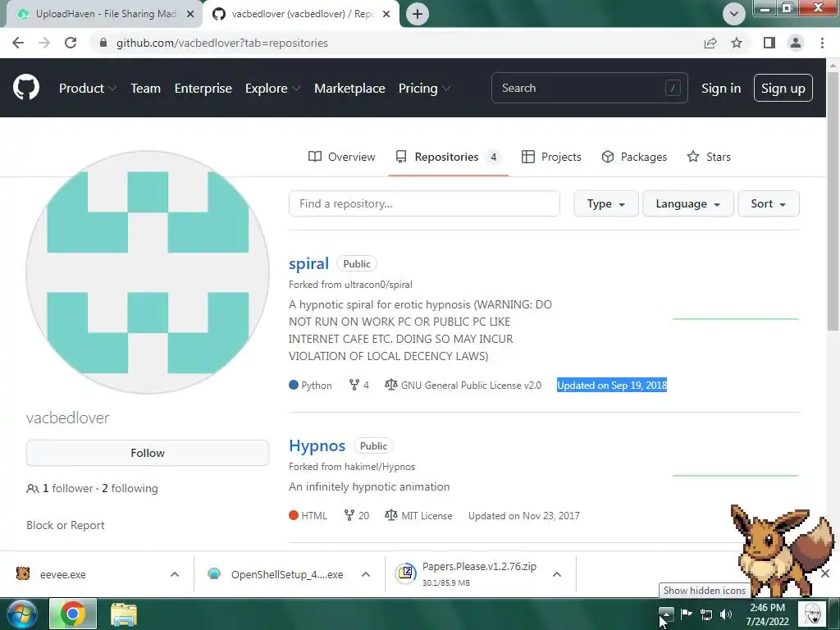Bookmark this page with star icon

coord(737,43)
